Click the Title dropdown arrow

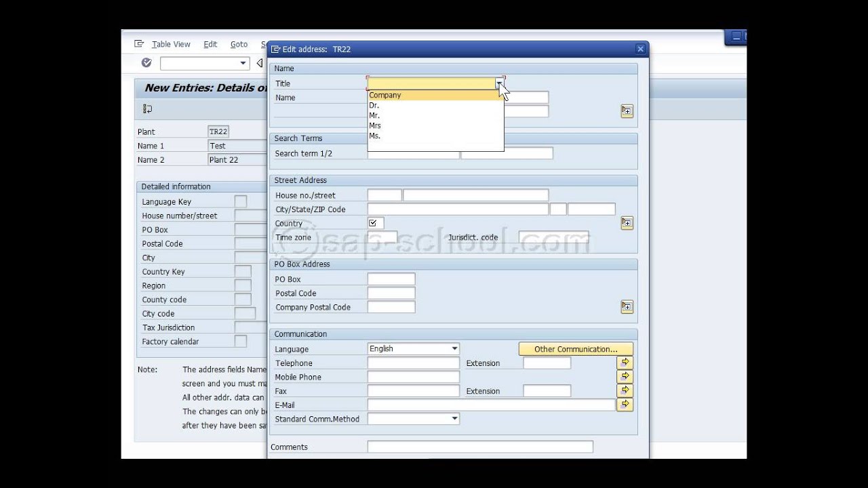tap(499, 83)
